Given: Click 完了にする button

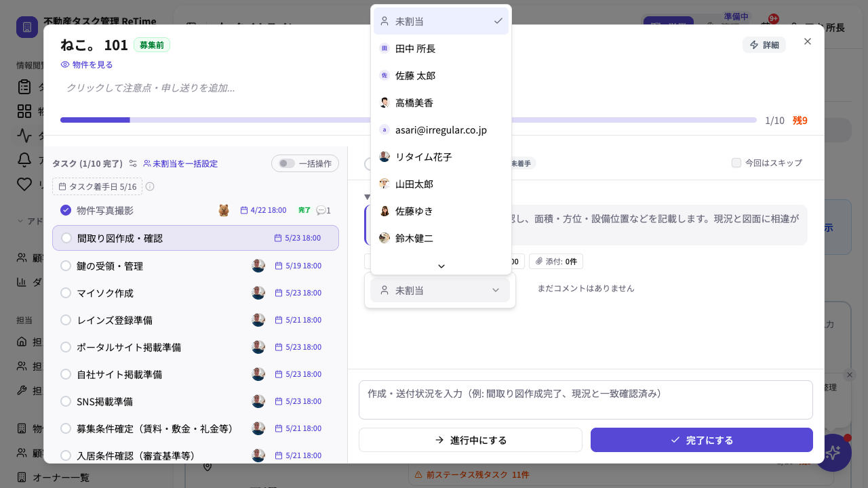Looking at the screenshot, I should [702, 440].
